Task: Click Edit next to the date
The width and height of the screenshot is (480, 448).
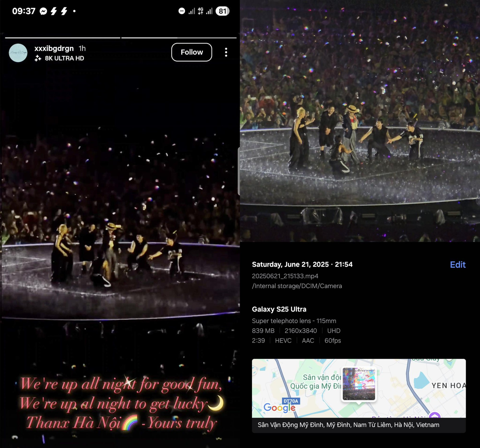Action: pos(457,265)
